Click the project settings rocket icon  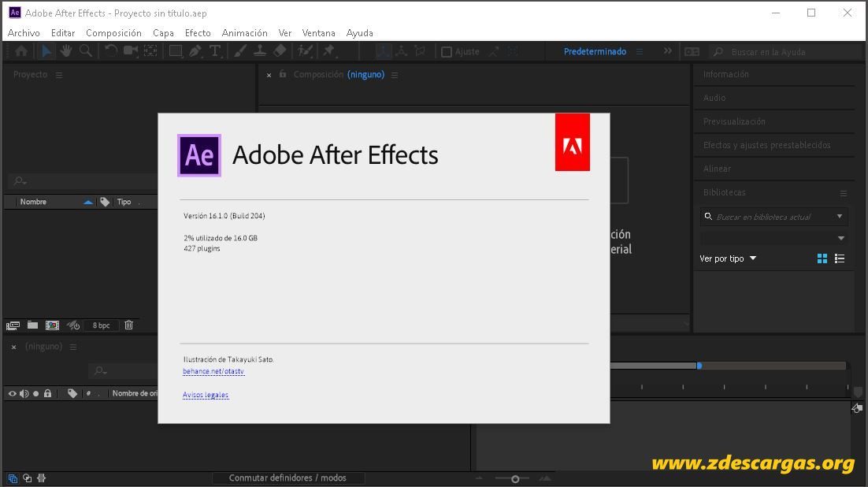pos(73,325)
